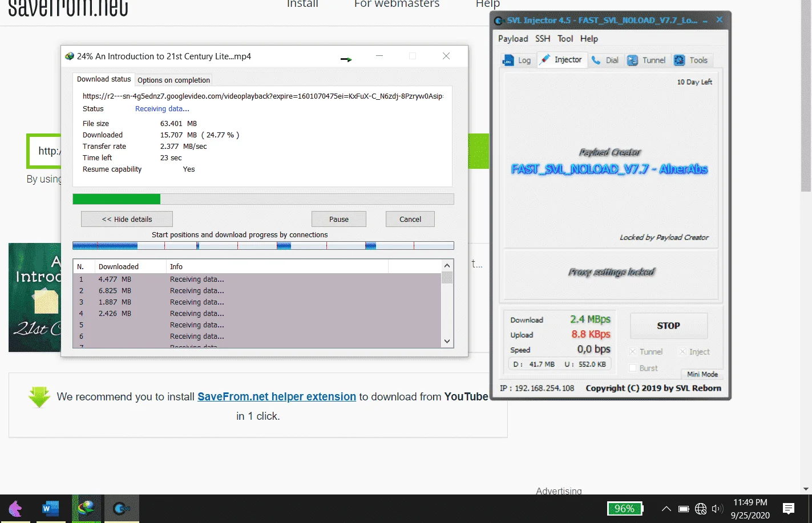The height and width of the screenshot is (523, 812).
Task: Click the video thumbnail on savefrom page
Action: tap(35, 298)
